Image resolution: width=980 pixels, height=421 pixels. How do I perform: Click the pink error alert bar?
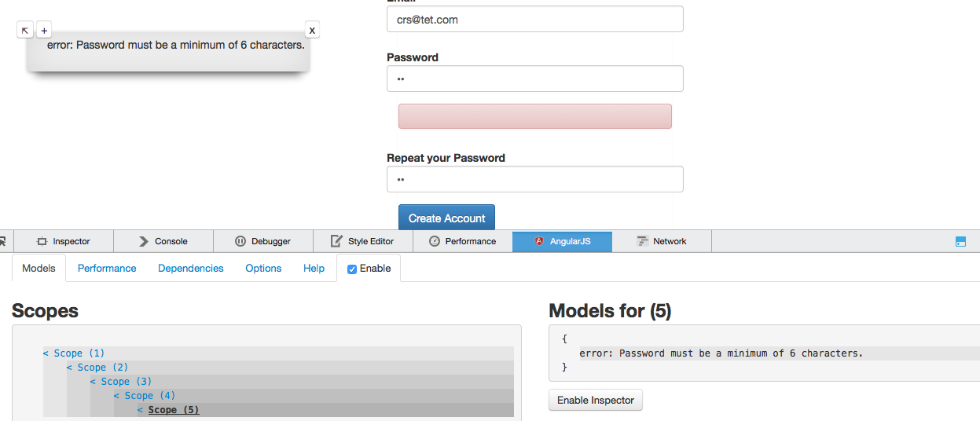(535, 116)
